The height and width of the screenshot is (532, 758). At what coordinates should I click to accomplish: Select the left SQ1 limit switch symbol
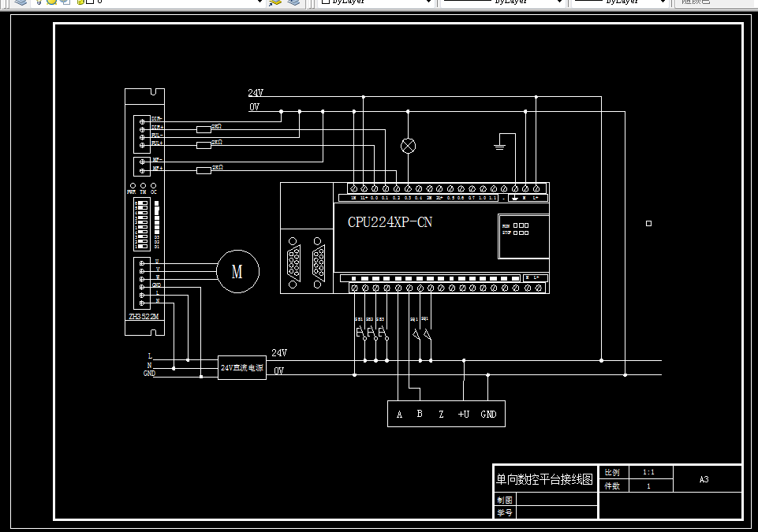pos(416,334)
